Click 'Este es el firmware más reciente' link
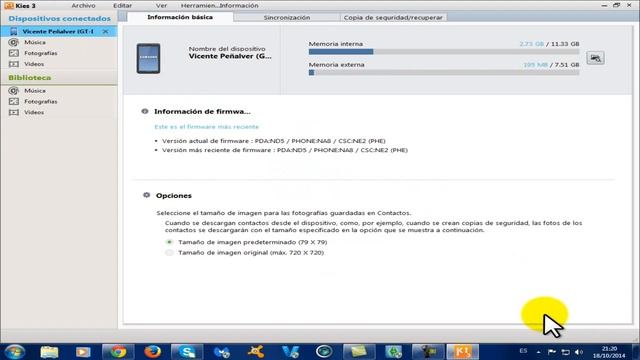640x360 pixels. tap(207, 127)
